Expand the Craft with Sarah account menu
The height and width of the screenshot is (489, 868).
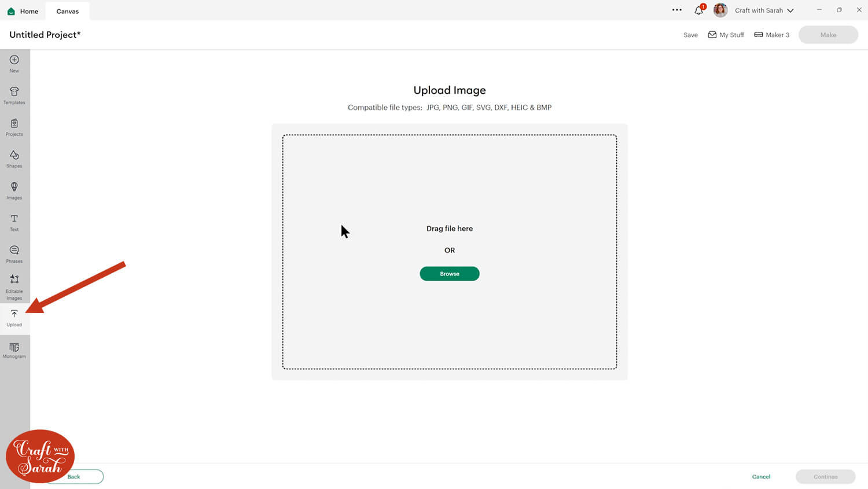[x=764, y=10]
